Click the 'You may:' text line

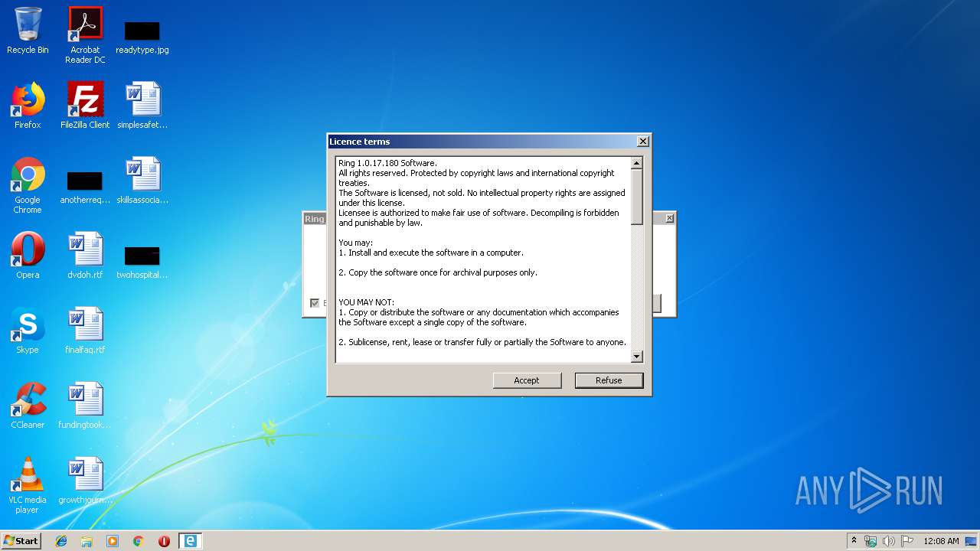pos(355,243)
